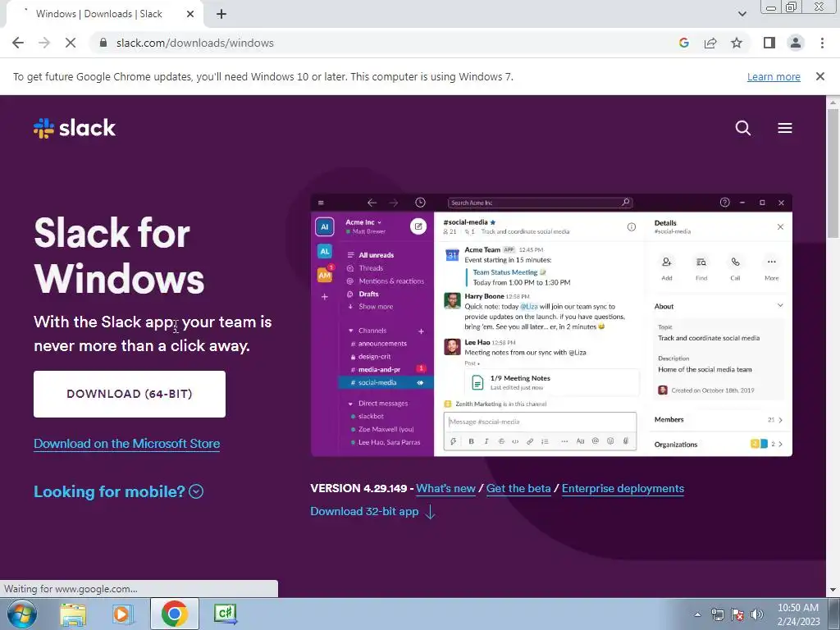Screen dimensions: 840x630
Task: Open the Chrome profile avatar
Action: point(796,43)
